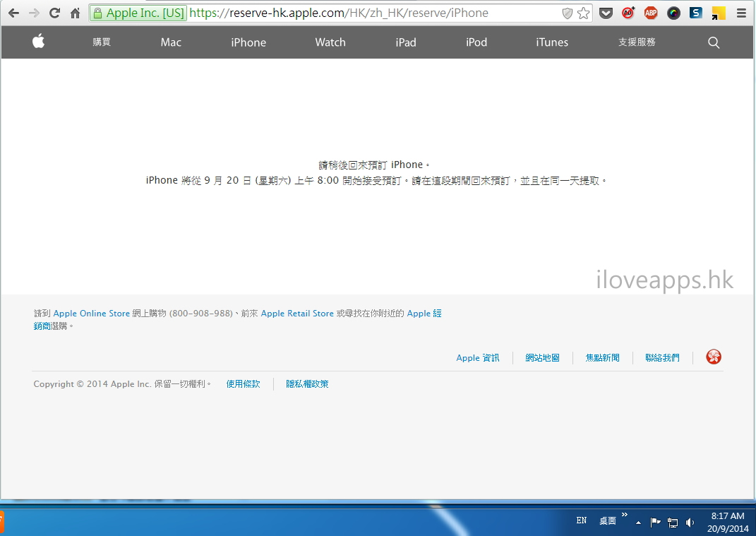The image size is (756, 536).
Task: Click the blue S extension icon
Action: (x=696, y=13)
